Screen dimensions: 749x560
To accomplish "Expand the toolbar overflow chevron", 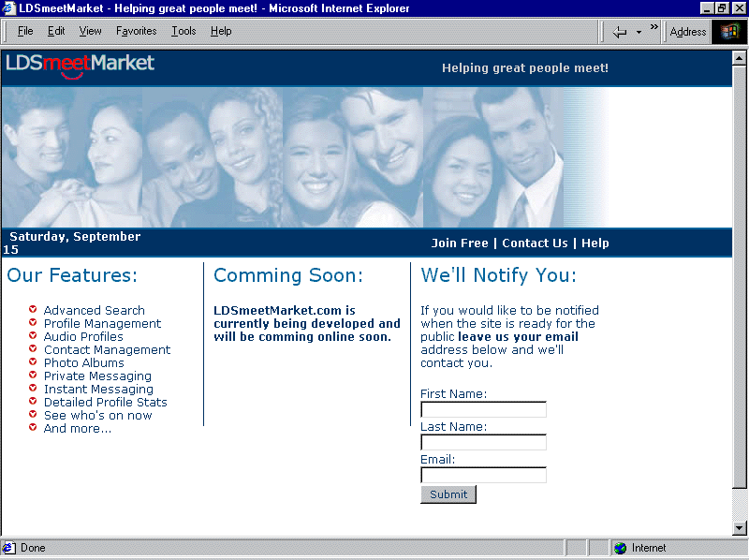I will pyautogui.click(x=654, y=27).
